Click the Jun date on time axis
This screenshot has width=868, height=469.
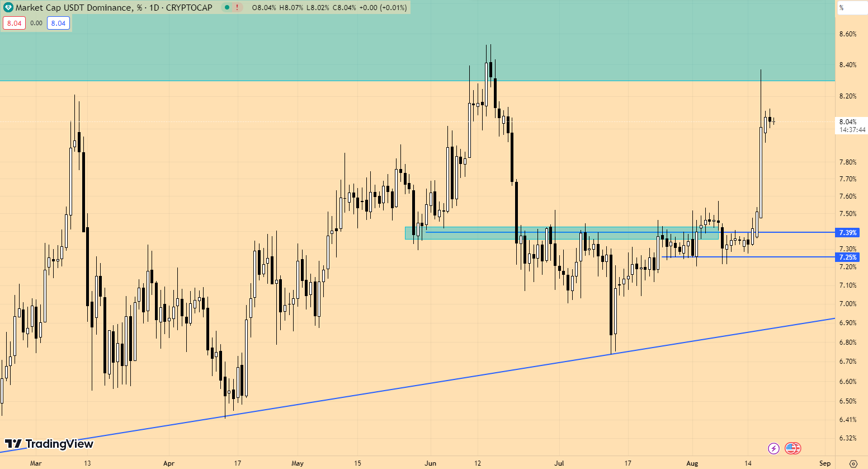pos(430,463)
